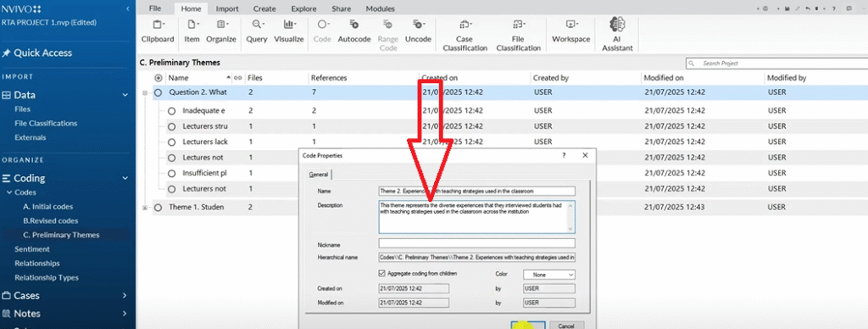Screen dimensions: 868x329
Task: Click the Name field in Code Properties
Action: 476,191
